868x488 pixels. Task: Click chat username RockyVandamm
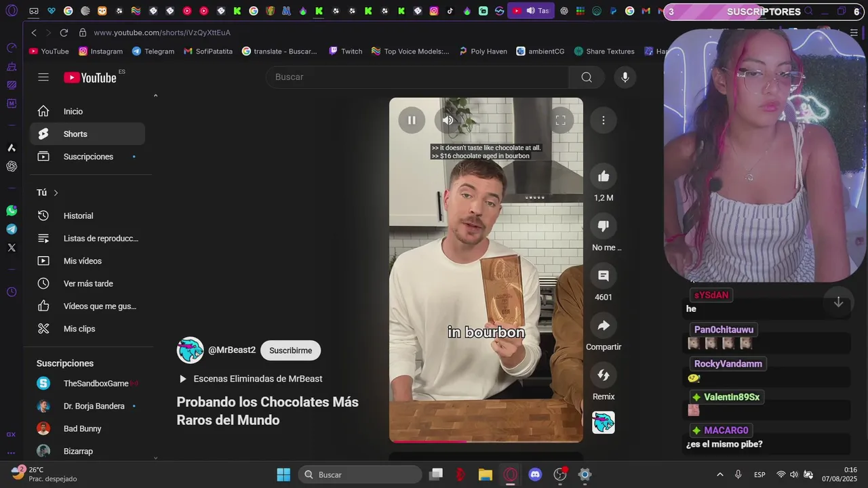[728, 364]
